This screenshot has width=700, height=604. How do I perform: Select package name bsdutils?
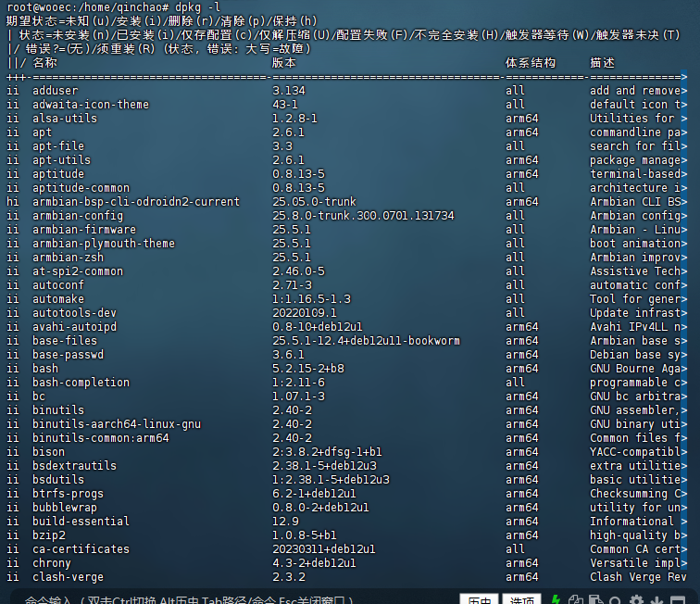click(58, 479)
